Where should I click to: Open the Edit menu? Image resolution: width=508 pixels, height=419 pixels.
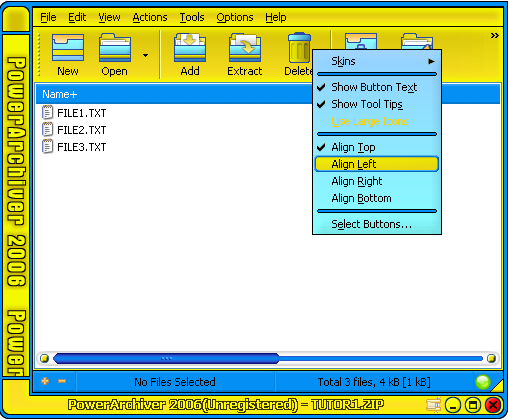click(x=77, y=17)
